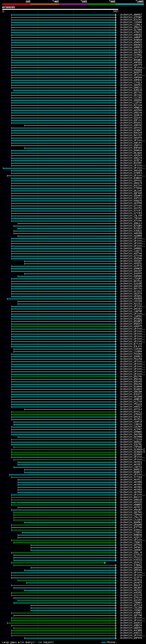Click the UniRef100_B0VXL1 label

[x=131, y=412]
